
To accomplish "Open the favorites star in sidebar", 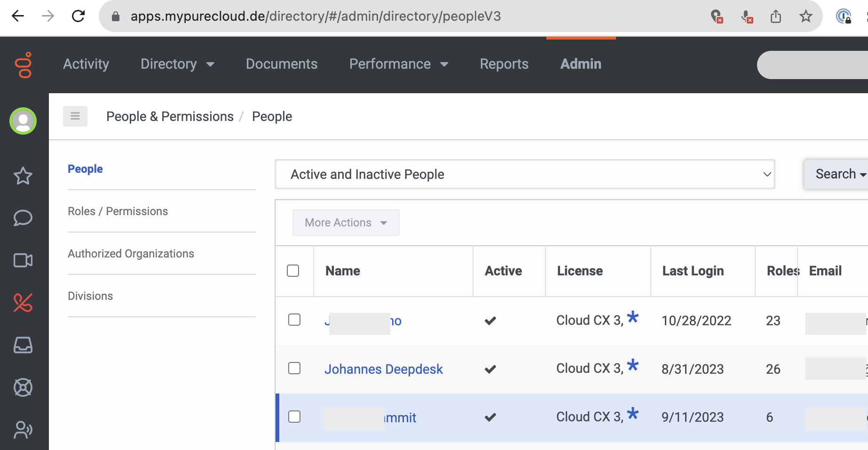I will [23, 176].
